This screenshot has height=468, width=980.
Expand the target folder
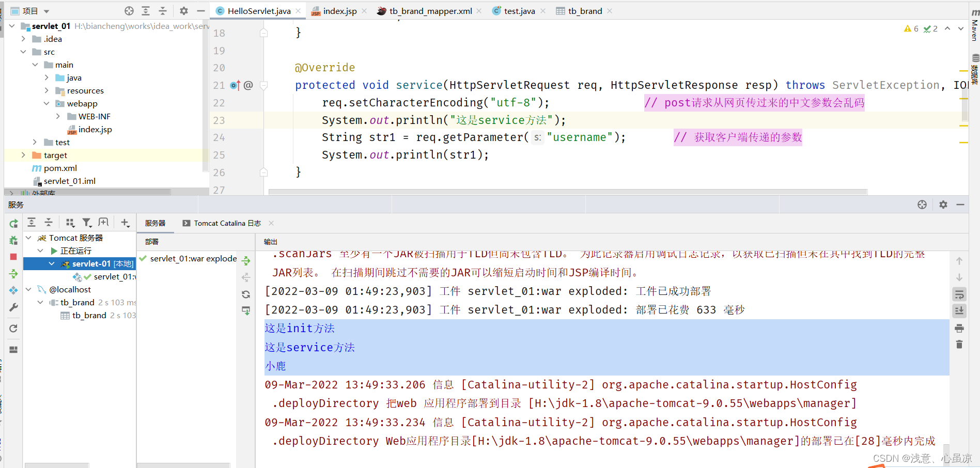point(23,155)
